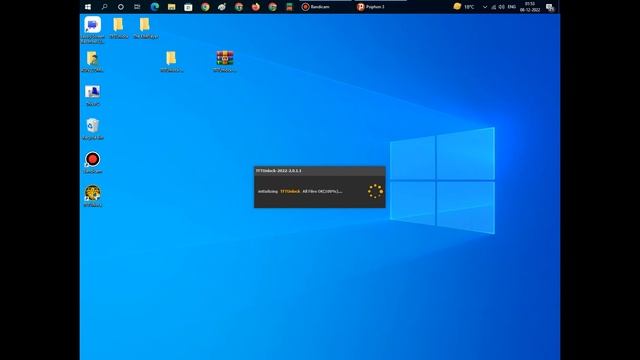Click the "initializing" word in splash window

268,191
